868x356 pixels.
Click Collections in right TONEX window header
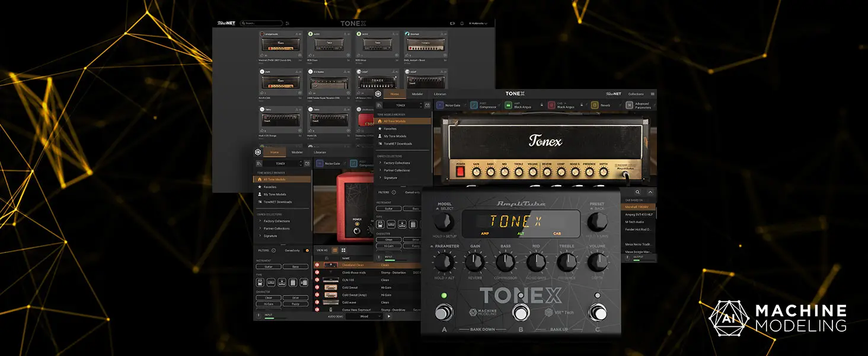[x=636, y=94]
